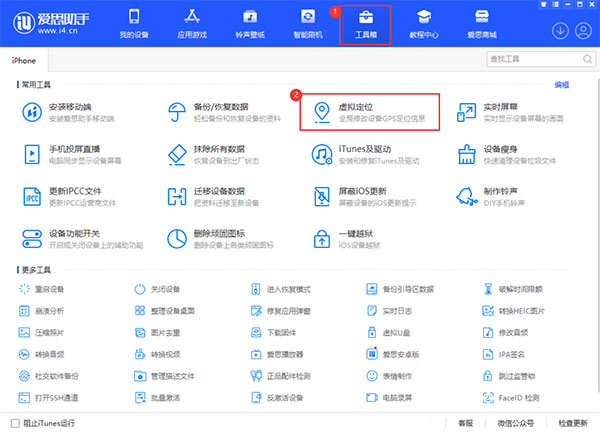Check the 阻止iTunes运行 checkbox
This screenshot has height=433, width=600.
(x=15, y=423)
